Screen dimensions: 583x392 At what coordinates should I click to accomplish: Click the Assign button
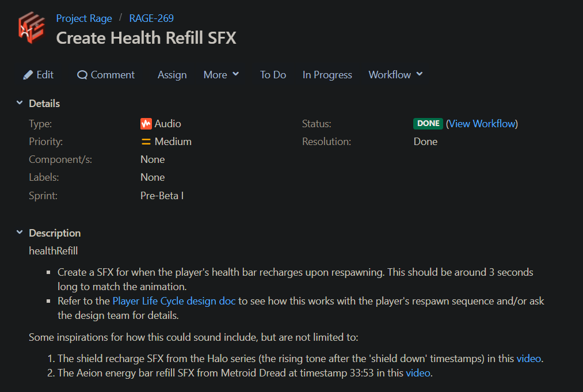click(x=172, y=75)
